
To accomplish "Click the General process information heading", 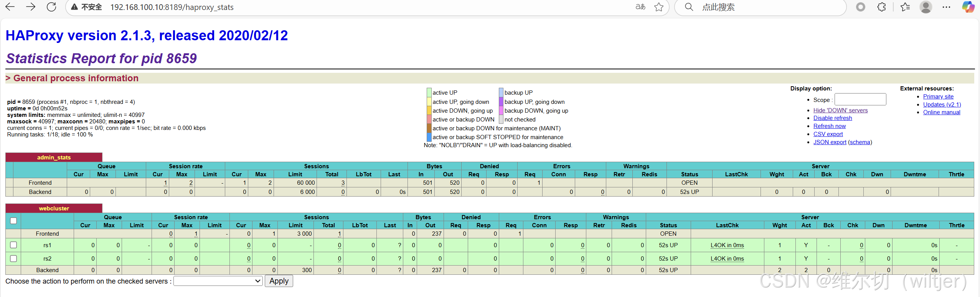I will [76, 78].
